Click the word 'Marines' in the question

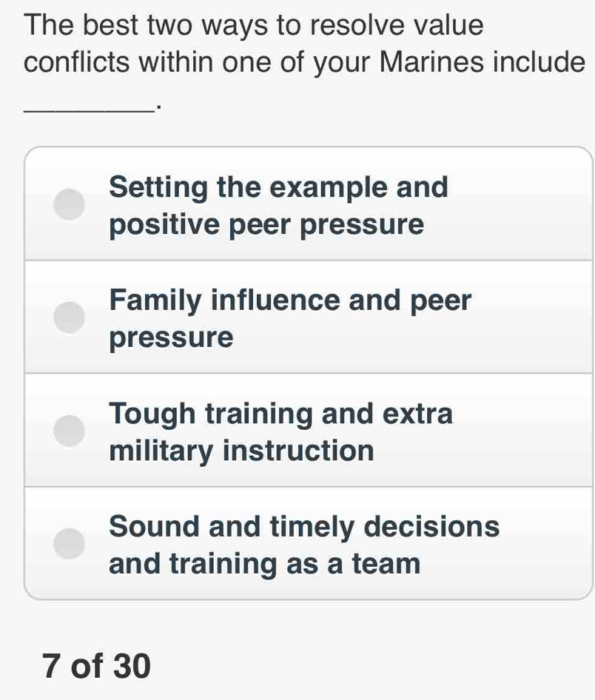(431, 61)
